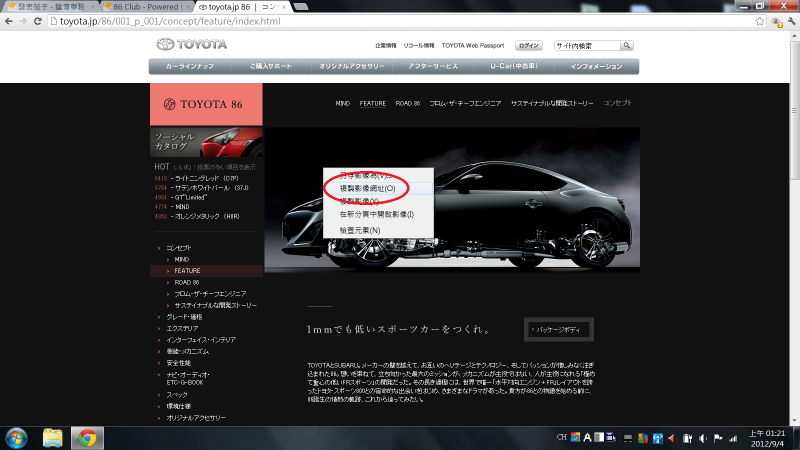Open the Windows Start menu
Viewport: 800px width, 450px height.
click(x=16, y=438)
